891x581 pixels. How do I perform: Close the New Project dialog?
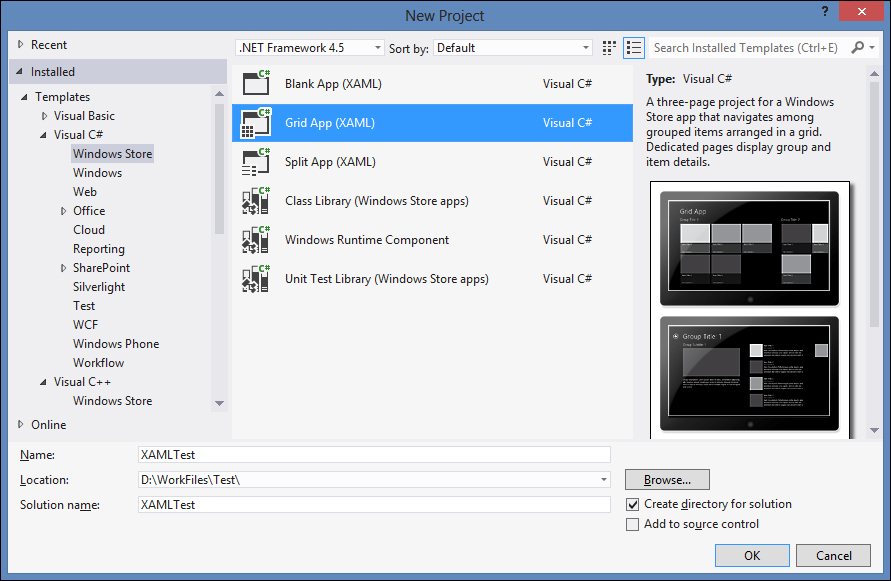coord(861,11)
